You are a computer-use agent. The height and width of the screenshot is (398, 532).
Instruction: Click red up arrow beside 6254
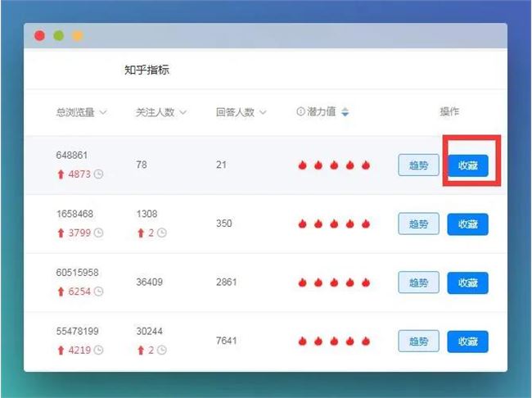[61, 292]
